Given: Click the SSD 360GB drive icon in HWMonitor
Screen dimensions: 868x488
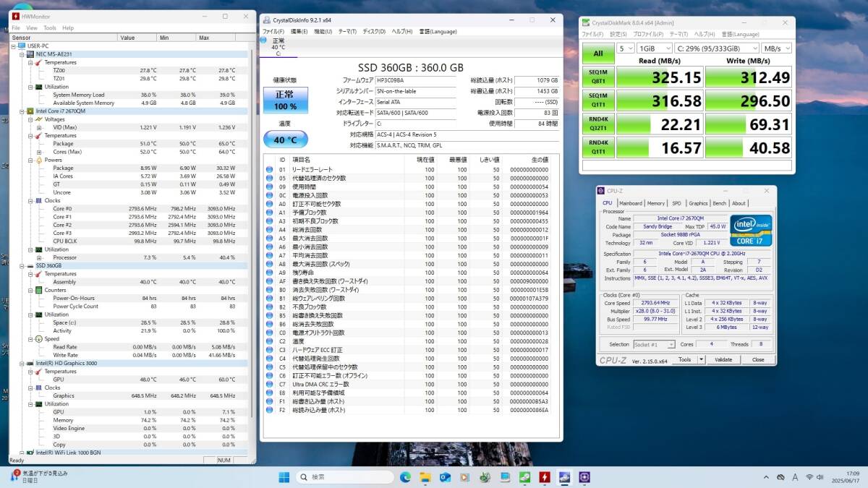Looking at the screenshot, I should coord(30,266).
